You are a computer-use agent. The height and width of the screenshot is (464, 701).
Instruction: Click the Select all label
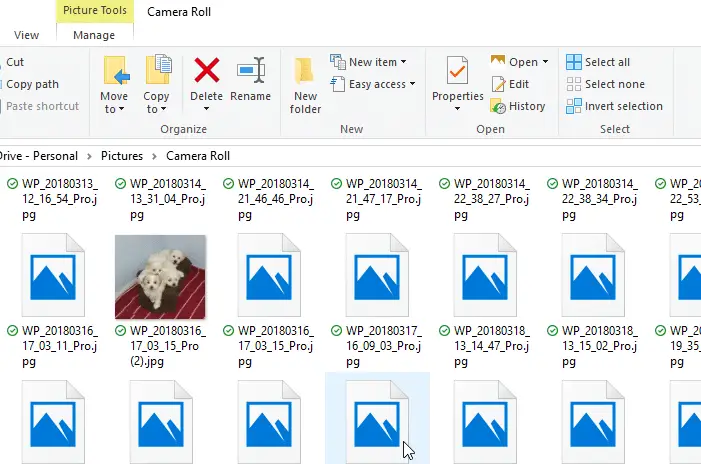coord(607,62)
